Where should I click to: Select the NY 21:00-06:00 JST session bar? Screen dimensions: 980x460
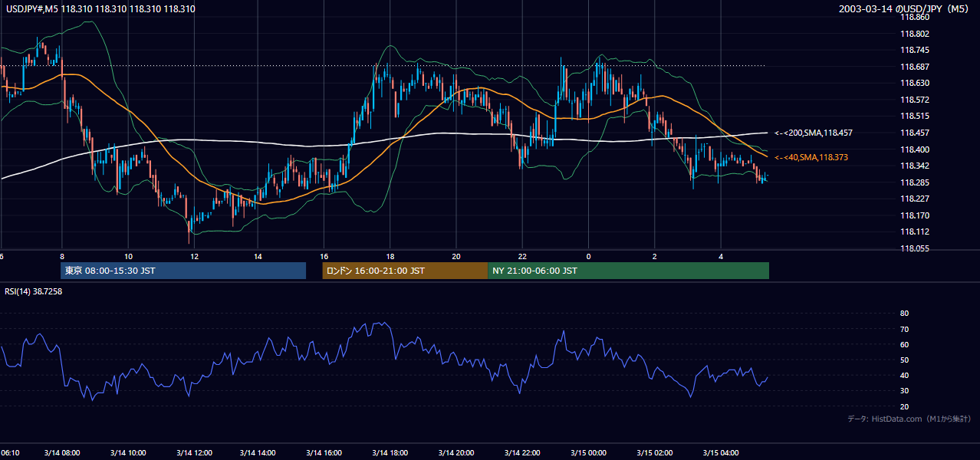point(628,271)
